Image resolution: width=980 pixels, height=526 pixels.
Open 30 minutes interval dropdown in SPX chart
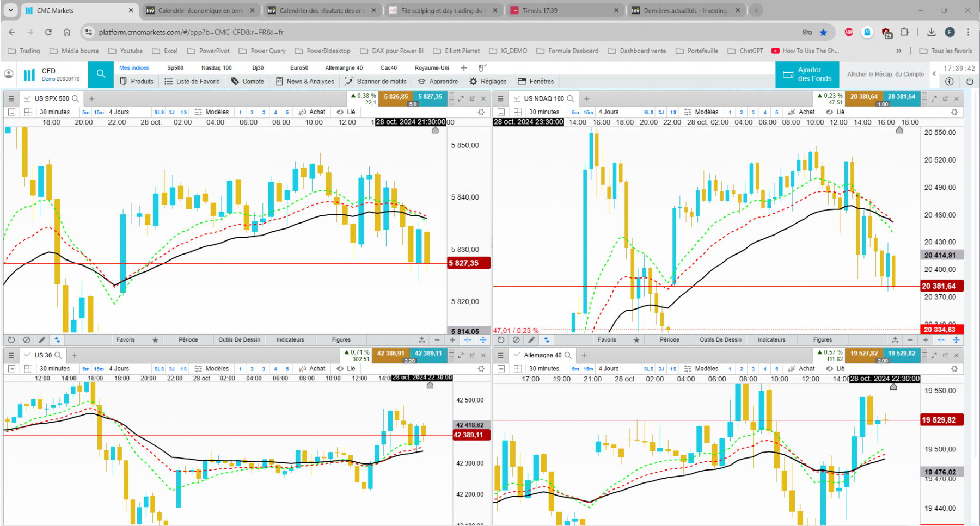pos(54,112)
